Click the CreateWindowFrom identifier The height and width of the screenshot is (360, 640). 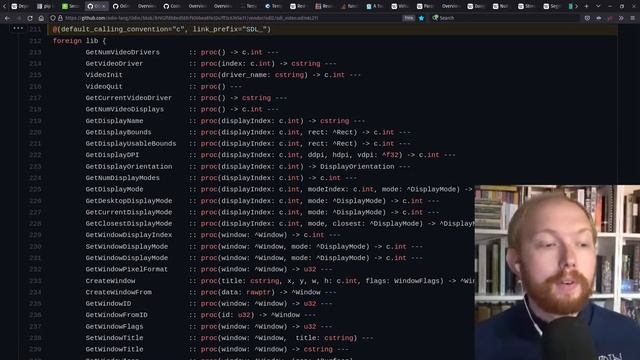click(x=118, y=292)
